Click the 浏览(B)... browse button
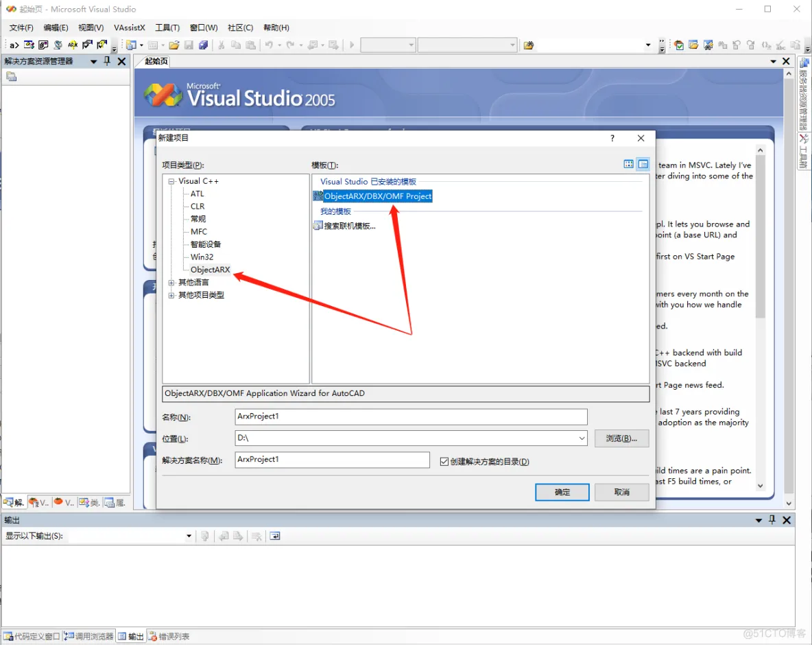 621,438
